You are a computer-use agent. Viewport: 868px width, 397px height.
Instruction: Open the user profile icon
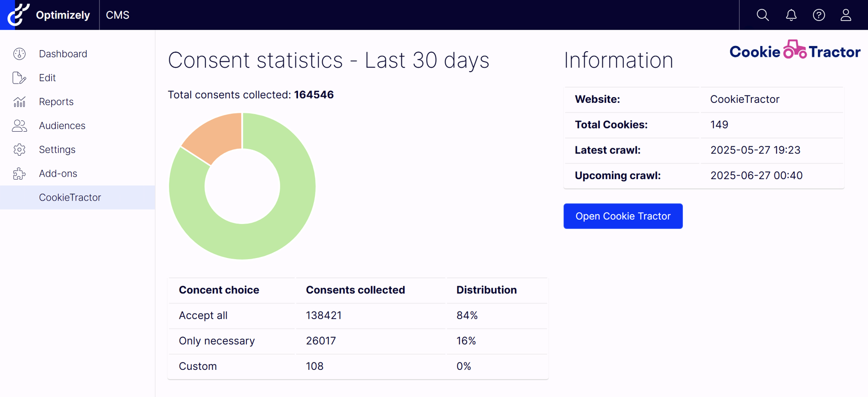(846, 15)
